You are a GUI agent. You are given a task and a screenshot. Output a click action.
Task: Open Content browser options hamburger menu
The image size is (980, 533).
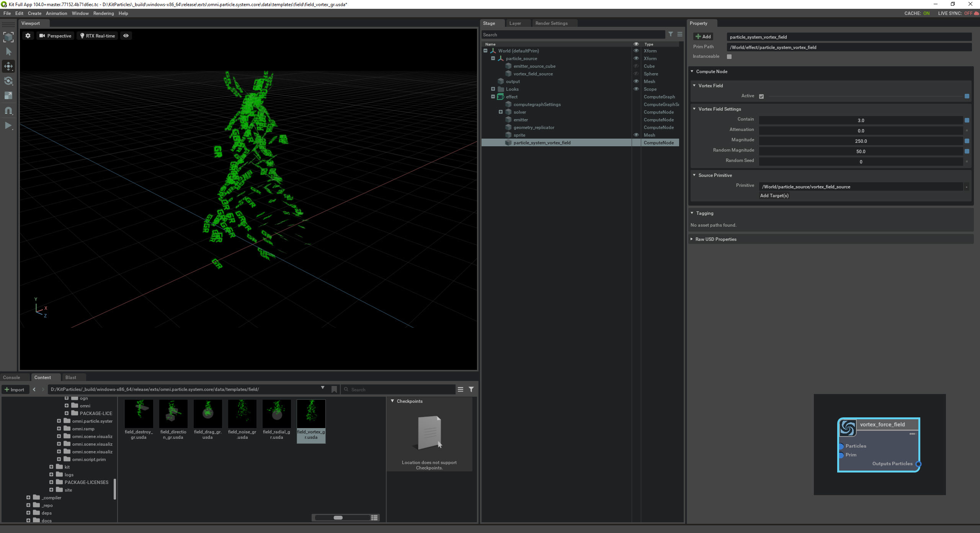(461, 389)
